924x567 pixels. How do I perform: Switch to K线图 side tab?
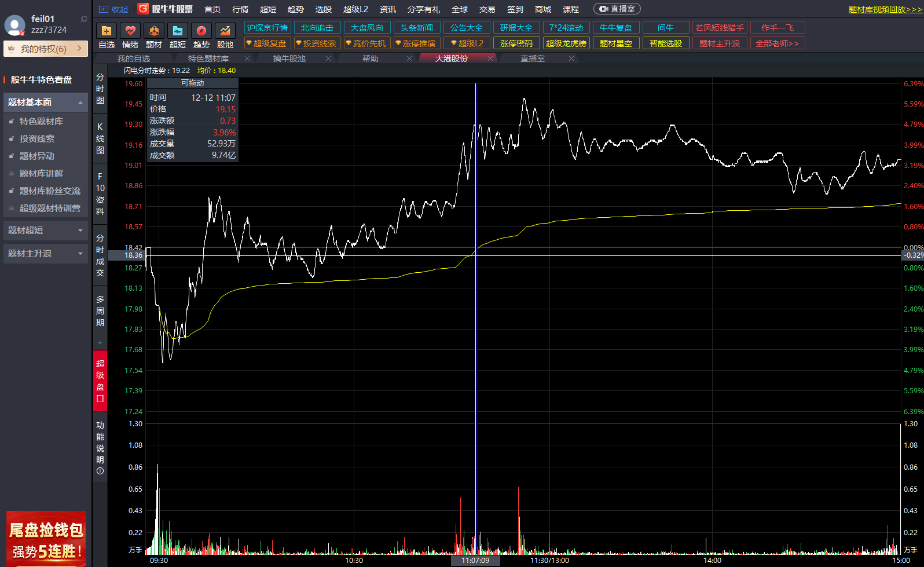100,138
